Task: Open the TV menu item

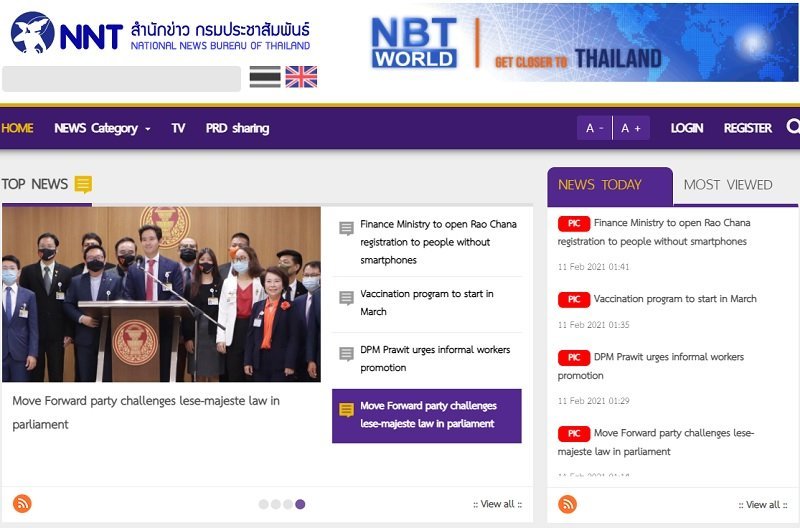Action: 178,128
